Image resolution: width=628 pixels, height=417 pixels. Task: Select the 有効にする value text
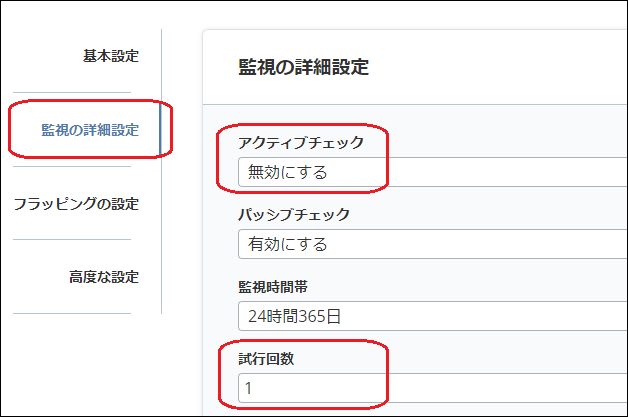(287, 244)
